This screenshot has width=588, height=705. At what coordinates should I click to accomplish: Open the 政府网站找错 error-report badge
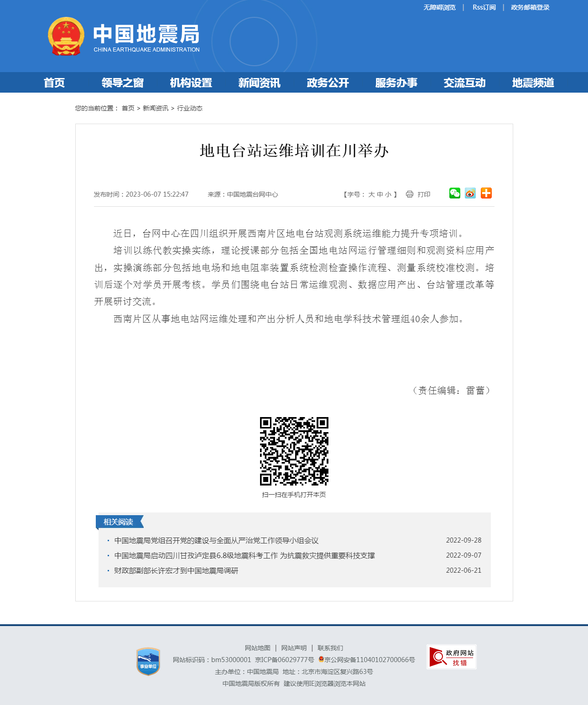tap(452, 657)
